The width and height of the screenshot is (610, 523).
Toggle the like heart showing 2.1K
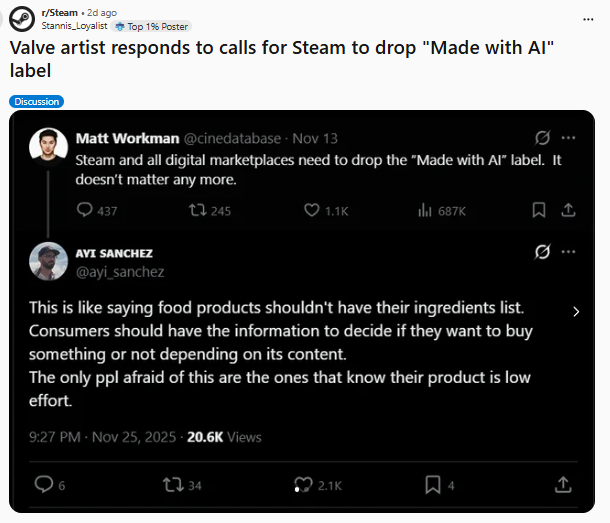pyautogui.click(x=303, y=485)
